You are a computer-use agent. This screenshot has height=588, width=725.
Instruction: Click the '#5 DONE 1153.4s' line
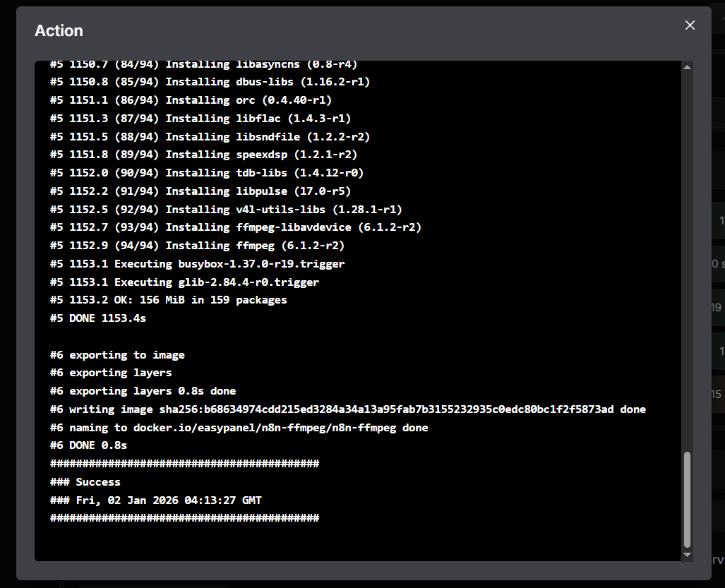coord(98,318)
